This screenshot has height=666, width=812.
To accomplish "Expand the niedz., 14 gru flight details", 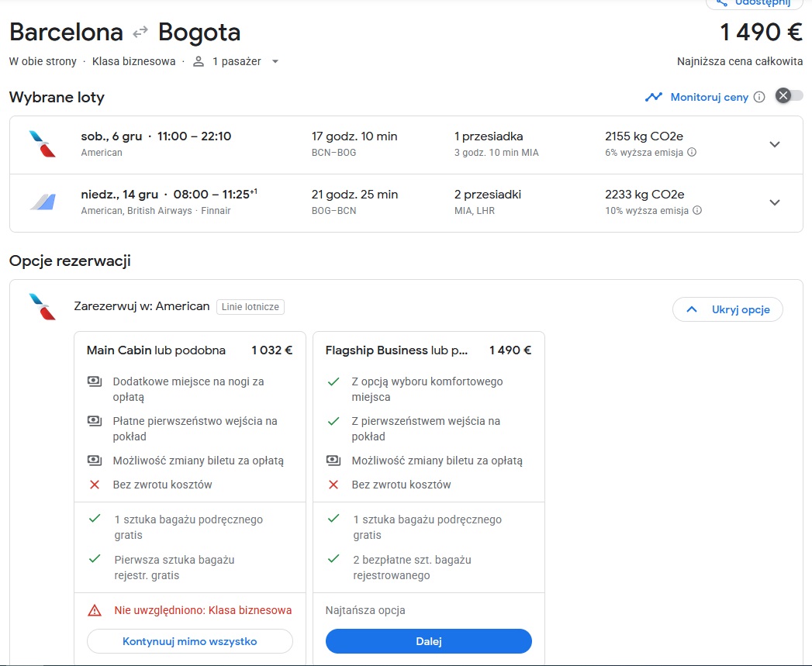I will coord(774,202).
